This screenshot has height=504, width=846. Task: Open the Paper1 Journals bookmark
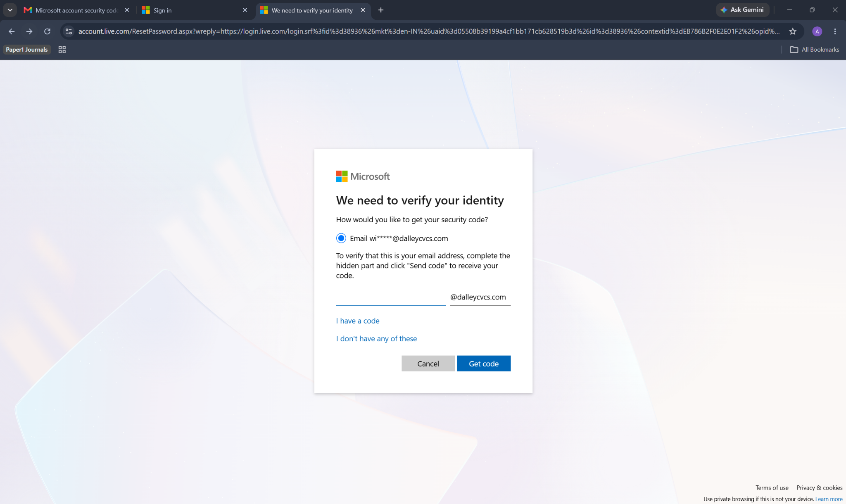27,50
